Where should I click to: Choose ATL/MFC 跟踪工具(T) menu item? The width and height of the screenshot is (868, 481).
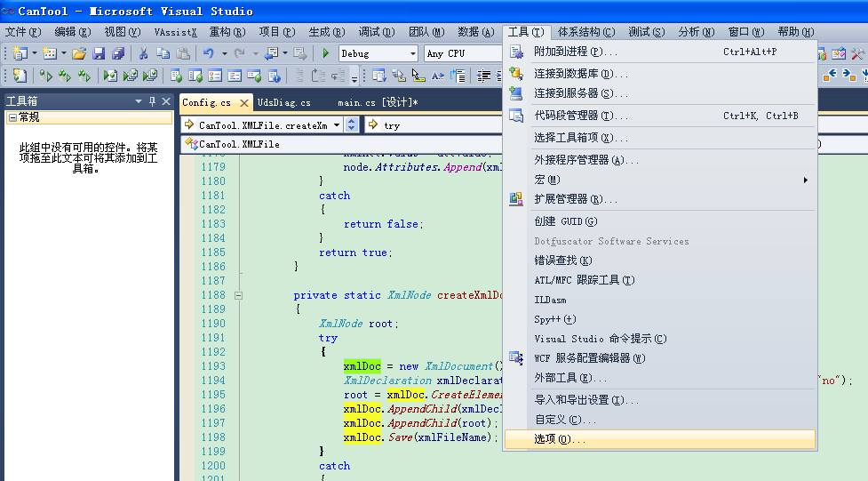[660, 280]
